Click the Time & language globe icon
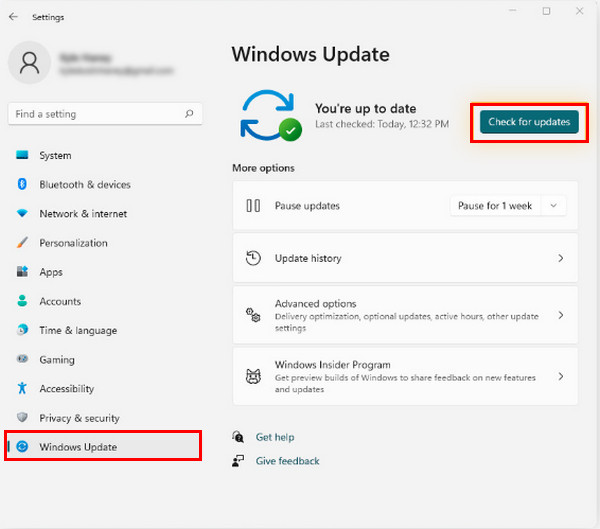Viewport: 600px width, 529px height. [22, 330]
